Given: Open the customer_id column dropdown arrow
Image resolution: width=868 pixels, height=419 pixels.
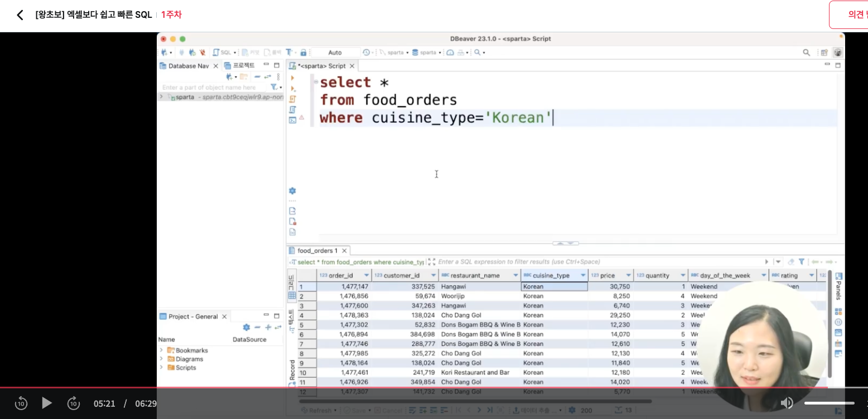Looking at the screenshot, I should 433,275.
